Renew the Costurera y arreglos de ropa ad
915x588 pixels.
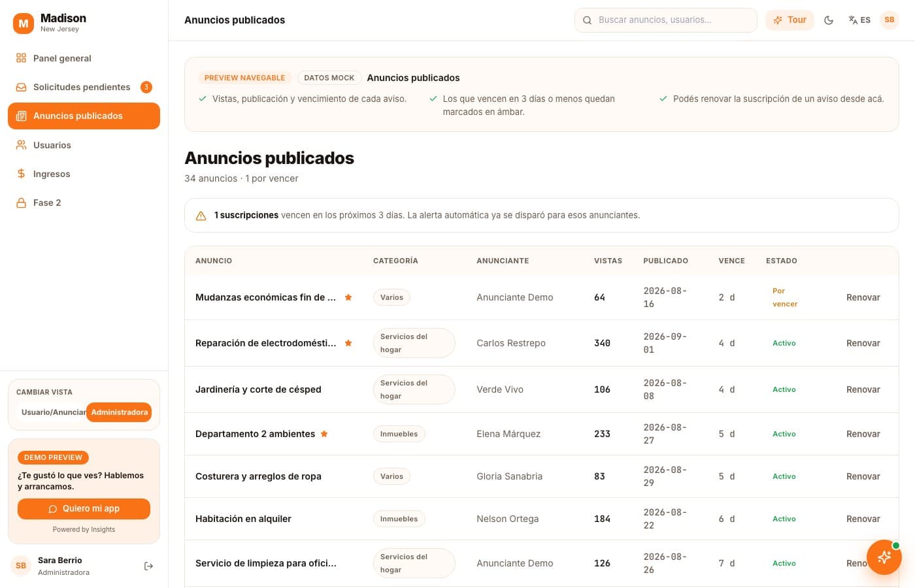pos(863,476)
